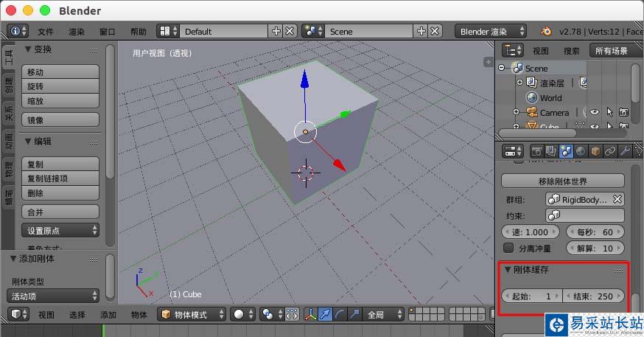Collapse the 变换 panel

(x=28, y=49)
